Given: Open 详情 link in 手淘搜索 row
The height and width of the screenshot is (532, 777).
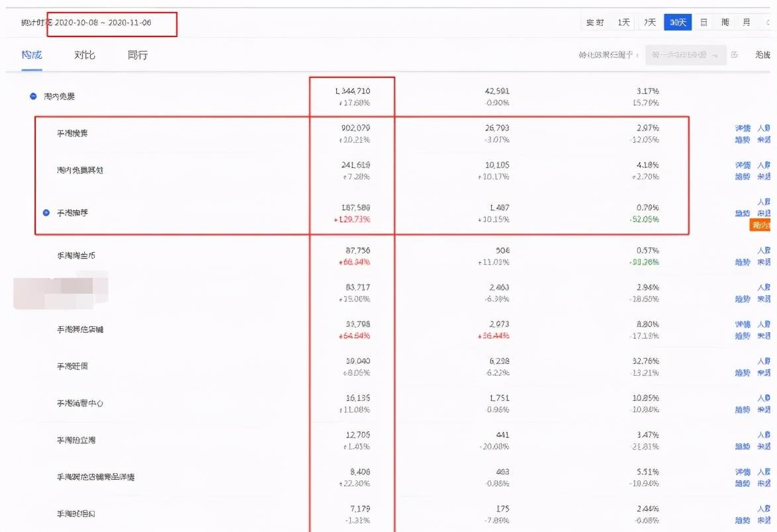Looking at the screenshot, I should pos(743,128).
